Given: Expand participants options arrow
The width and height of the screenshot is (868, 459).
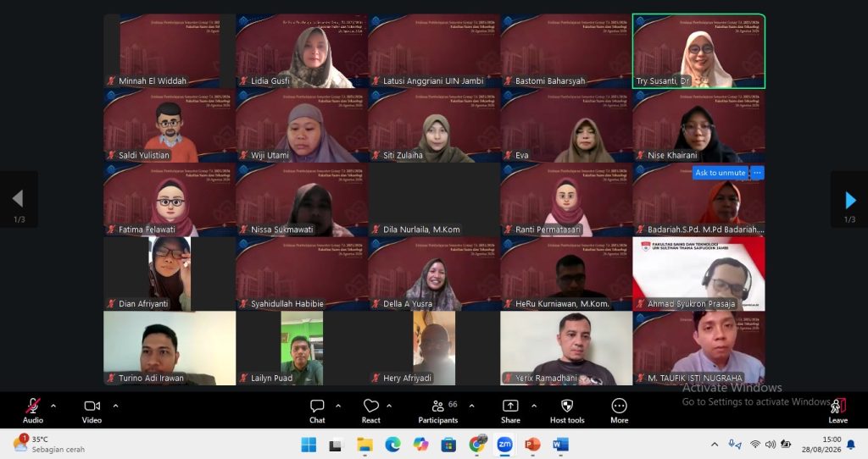Looking at the screenshot, I should click(x=471, y=406).
